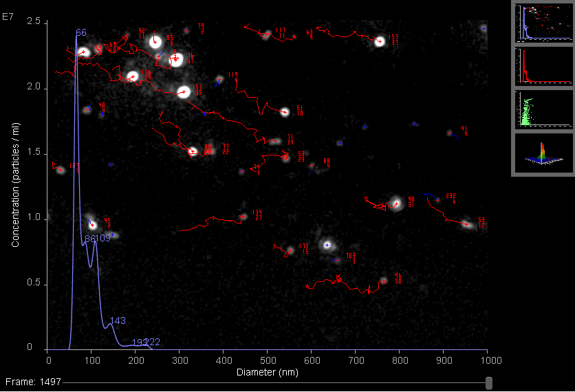Open the video with size-distribution overlay thumbnail
575x392 pixels.
(x=543, y=23)
